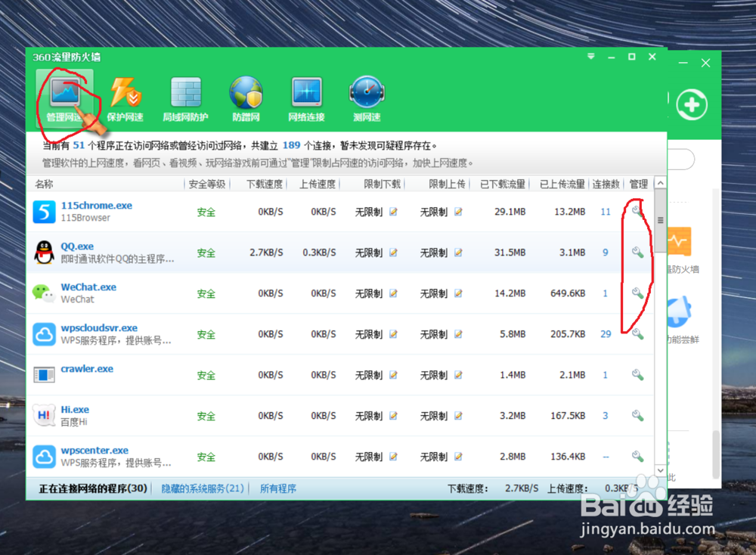Image resolution: width=756 pixels, height=555 pixels.
Task: Edit upload limit for Hi.exe
Action: (459, 416)
